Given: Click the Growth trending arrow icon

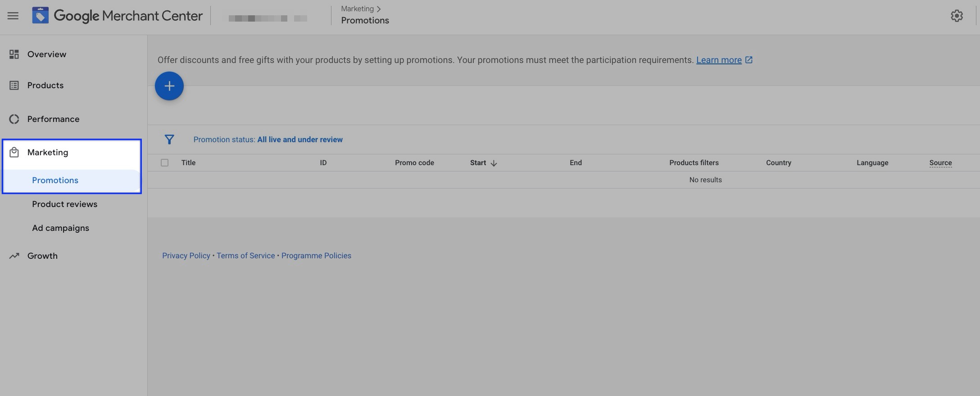Looking at the screenshot, I should [14, 256].
